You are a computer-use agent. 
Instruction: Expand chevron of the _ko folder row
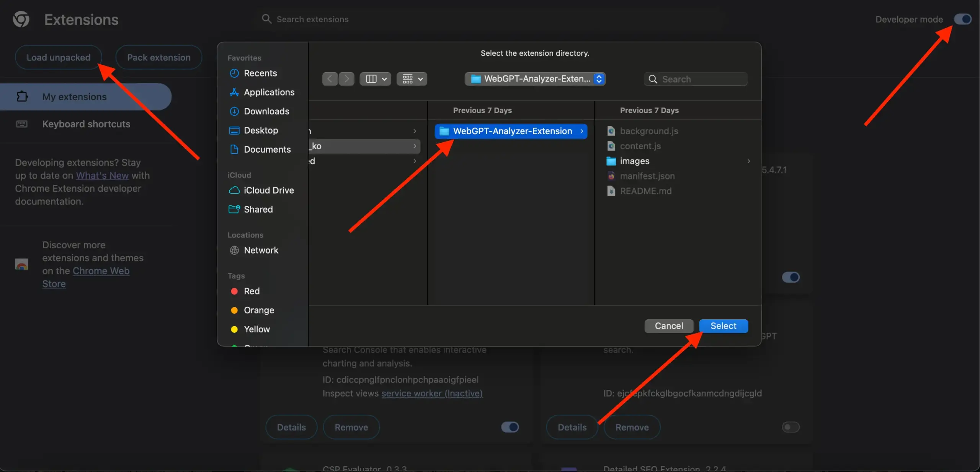tap(415, 146)
